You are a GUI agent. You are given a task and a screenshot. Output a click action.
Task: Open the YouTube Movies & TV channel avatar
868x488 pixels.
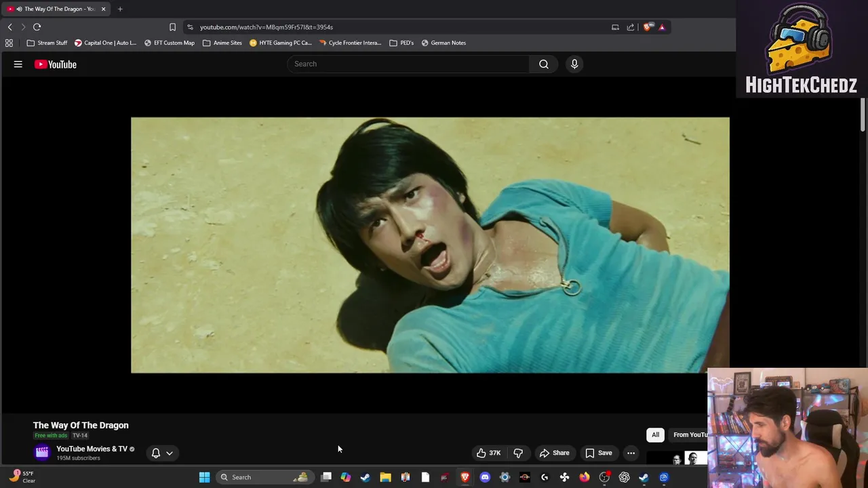click(42, 452)
